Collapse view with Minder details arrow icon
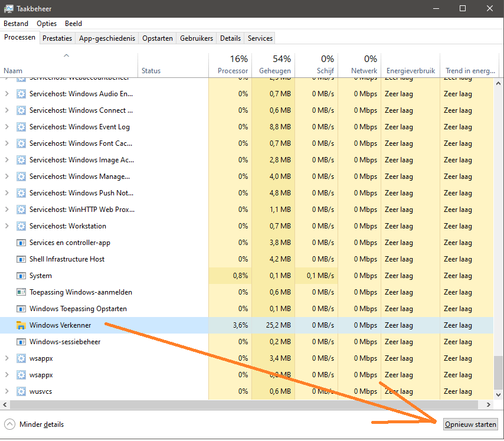 point(9,424)
